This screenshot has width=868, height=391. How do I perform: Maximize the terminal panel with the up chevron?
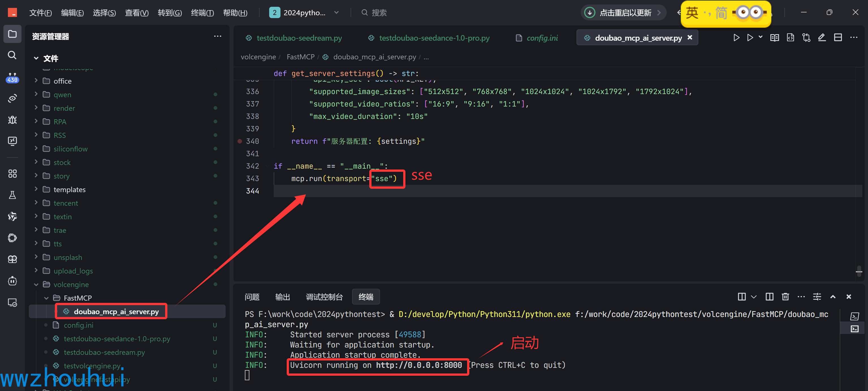point(833,297)
